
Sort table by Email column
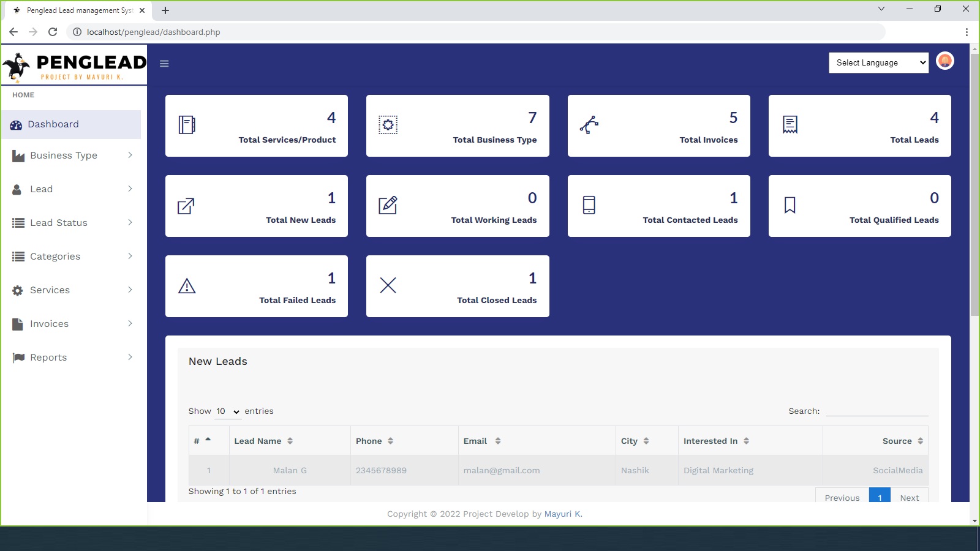point(537,441)
